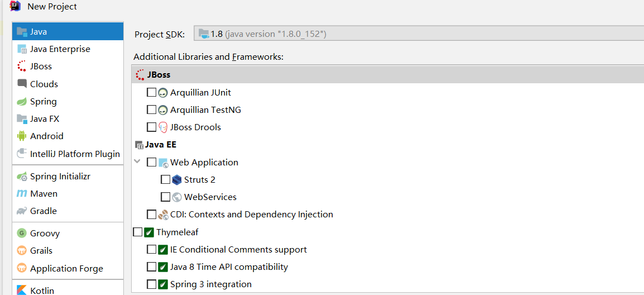Tick the WebServices checkbox
644x295 pixels.
coord(166,197)
